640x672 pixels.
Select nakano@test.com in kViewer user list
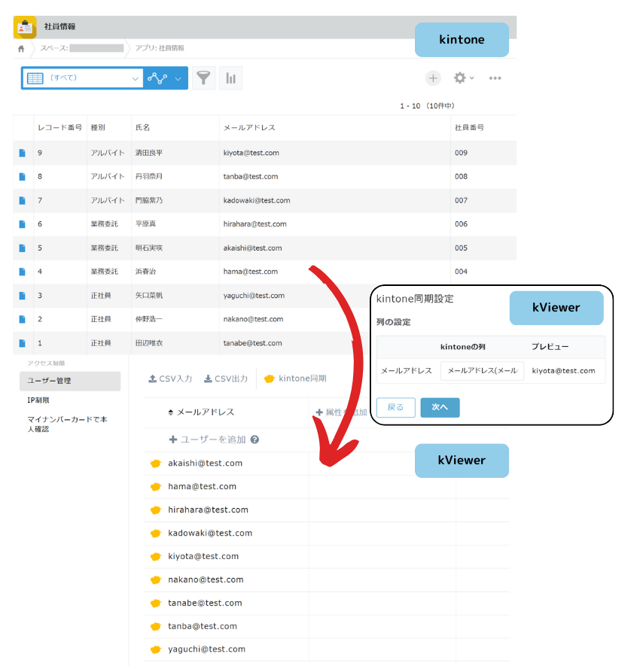coord(206,580)
